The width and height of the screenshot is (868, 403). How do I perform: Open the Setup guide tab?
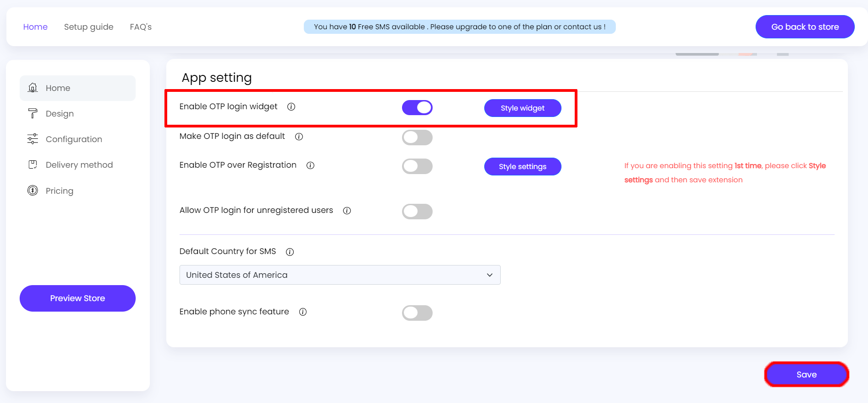pyautogui.click(x=89, y=27)
